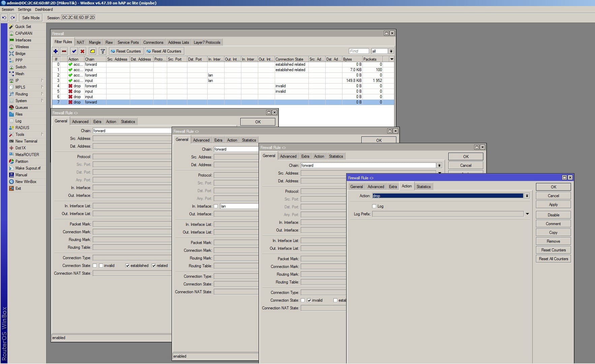Screen dimensions: 595x364
Task: Open the 'all' filter dropdown in Firewall
Action: tap(391, 51)
